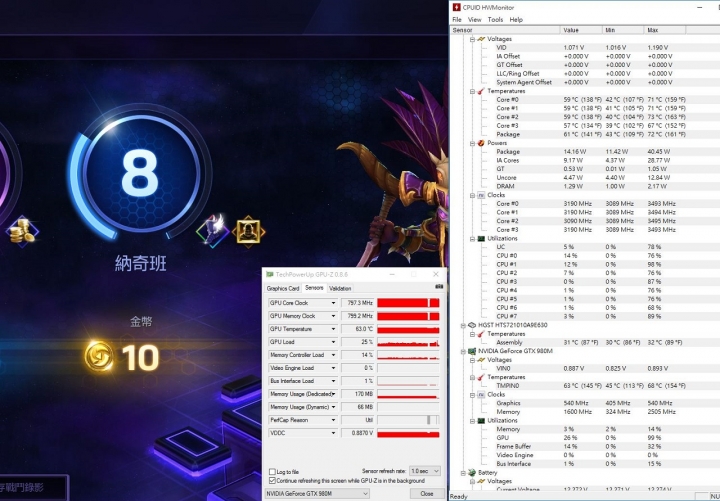Screen dimensions: 720x501
Task: Open the GPU Memory Clock sensor dropdown
Action: click(333, 316)
